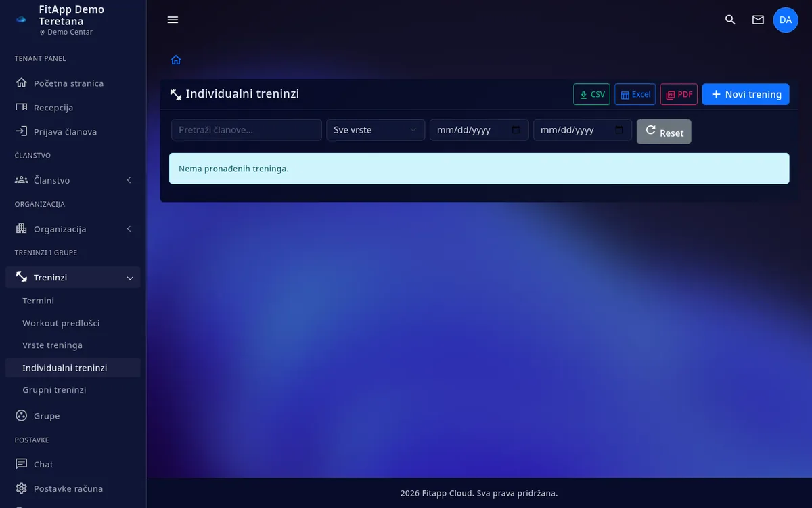Viewport: 812px width, 508px height.
Task: Open Recepcija in the sidebar
Action: tap(73, 108)
